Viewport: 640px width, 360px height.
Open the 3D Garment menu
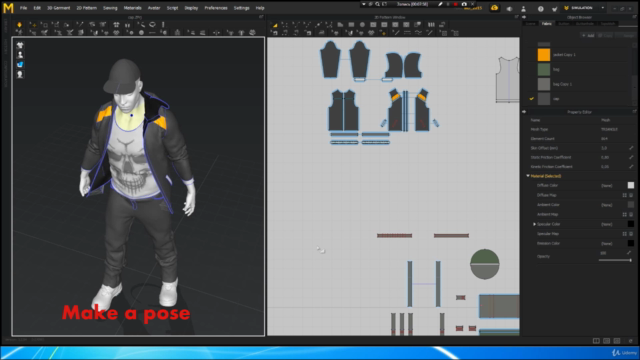point(58,8)
